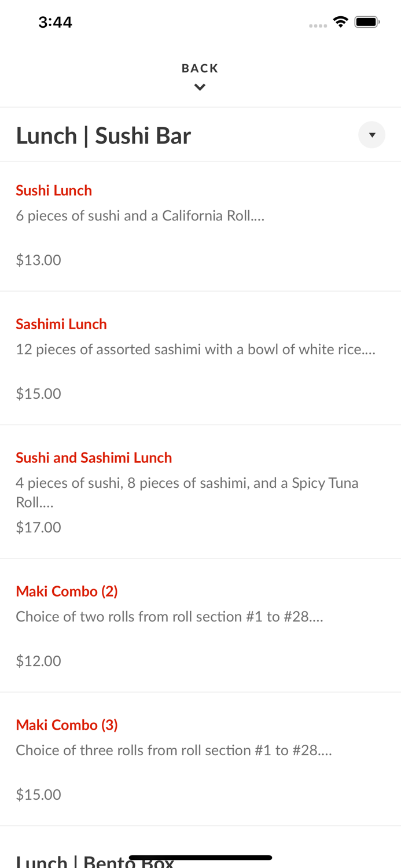Tap the BACK navigation control
Viewport: 401px width, 868px height.
[200, 68]
